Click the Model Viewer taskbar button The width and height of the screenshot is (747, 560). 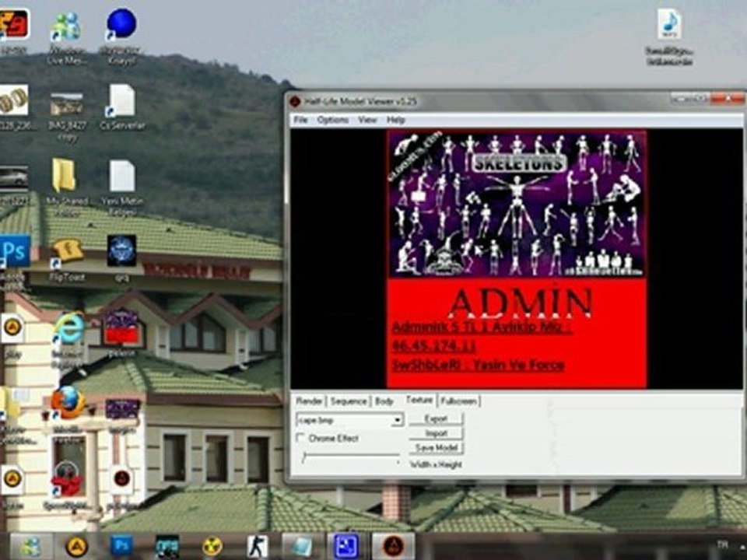[393, 546]
